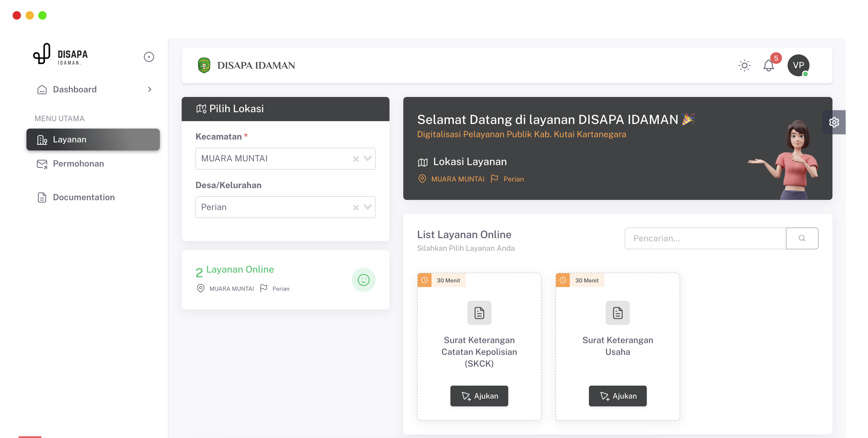Image resolution: width=868 pixels, height=438 pixels.
Task: Click Ajukan for Surat Keterangan Usaha
Action: 617,396
